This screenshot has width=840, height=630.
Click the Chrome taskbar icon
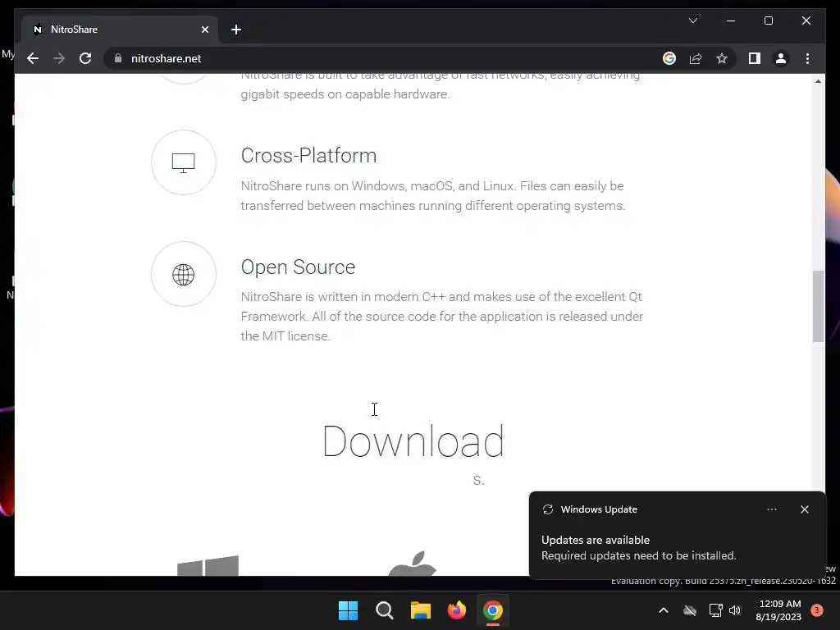493,610
